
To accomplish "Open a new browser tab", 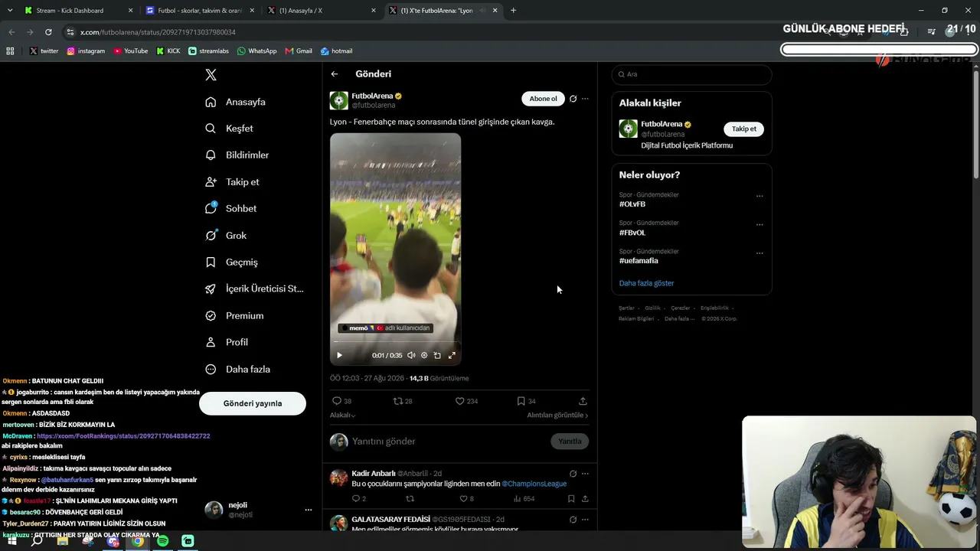I will 513,11.
